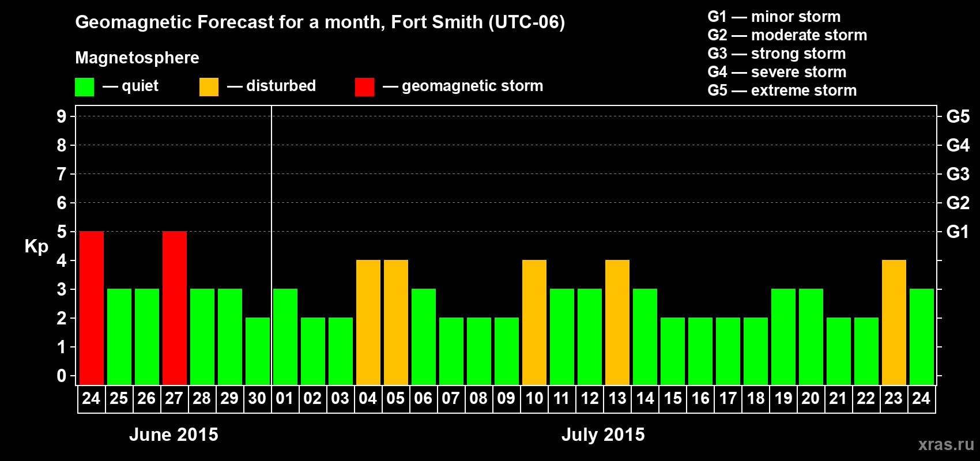Image resolution: width=980 pixels, height=461 pixels.
Task: Select the red bar for June 27
Action: 175,308
